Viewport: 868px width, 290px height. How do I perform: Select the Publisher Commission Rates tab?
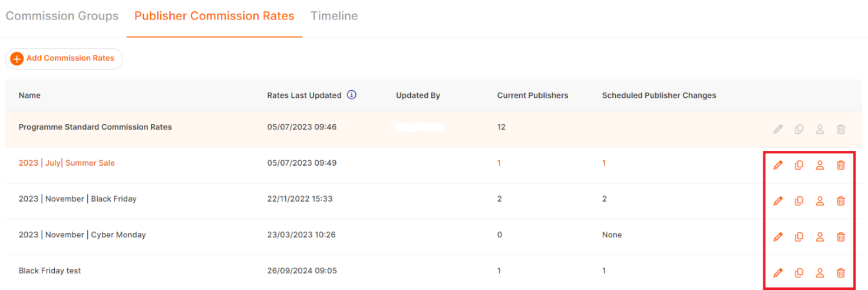click(214, 16)
